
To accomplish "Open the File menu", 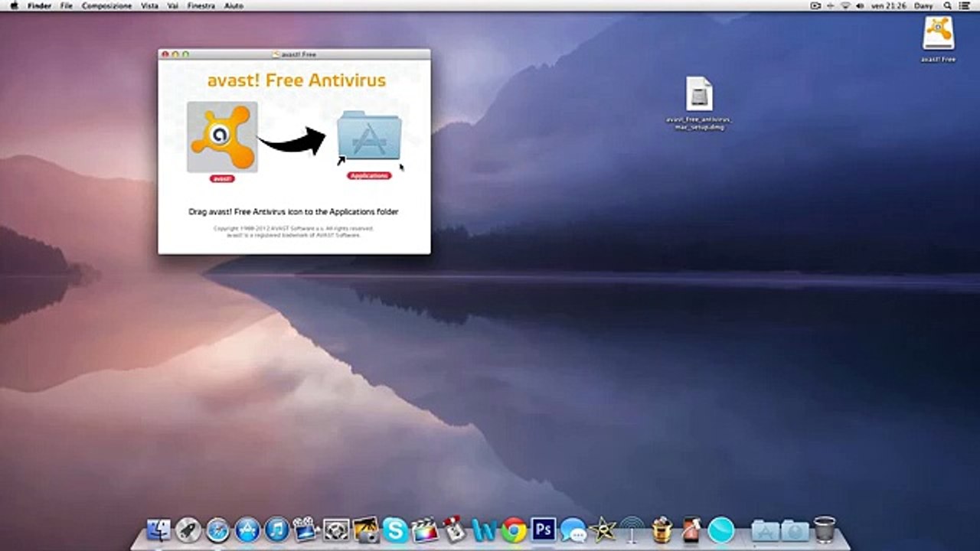I will [67, 5].
